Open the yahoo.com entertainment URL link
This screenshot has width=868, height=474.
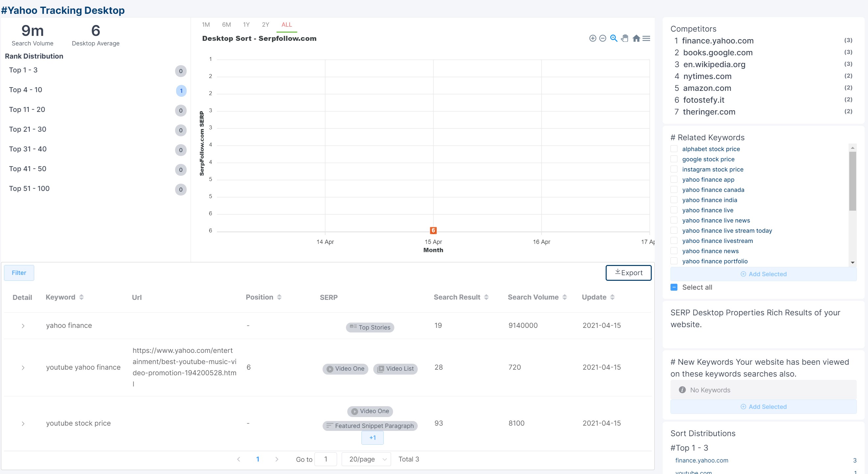tap(184, 367)
